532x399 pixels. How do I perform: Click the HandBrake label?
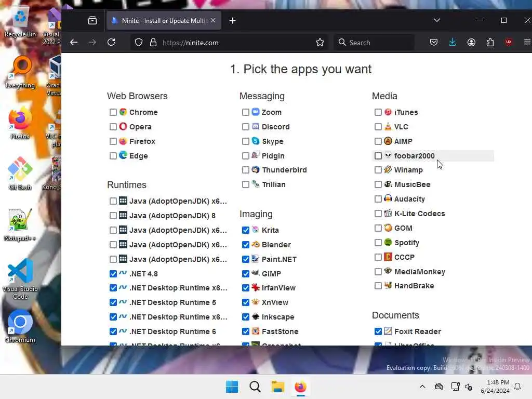click(414, 286)
